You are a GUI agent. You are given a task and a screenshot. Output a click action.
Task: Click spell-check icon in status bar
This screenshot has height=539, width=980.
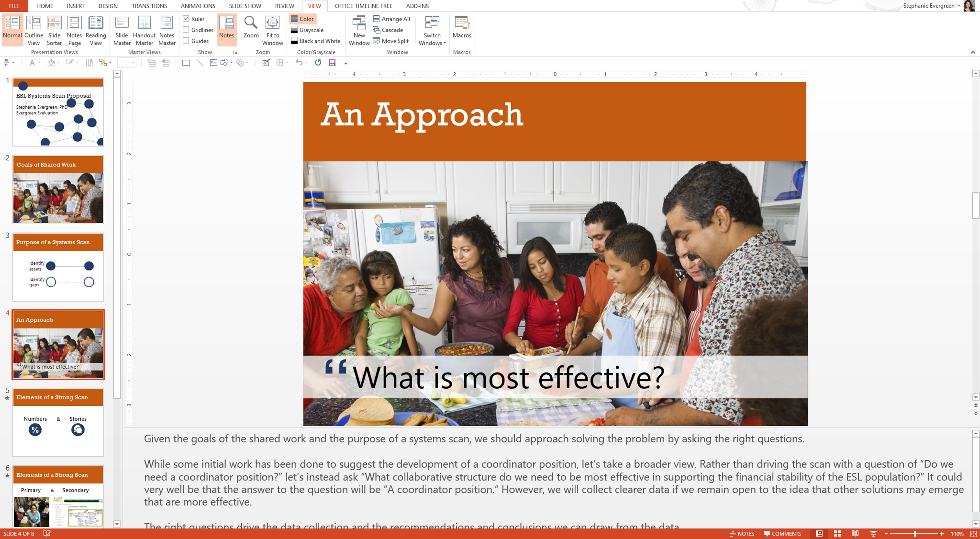click(47, 533)
